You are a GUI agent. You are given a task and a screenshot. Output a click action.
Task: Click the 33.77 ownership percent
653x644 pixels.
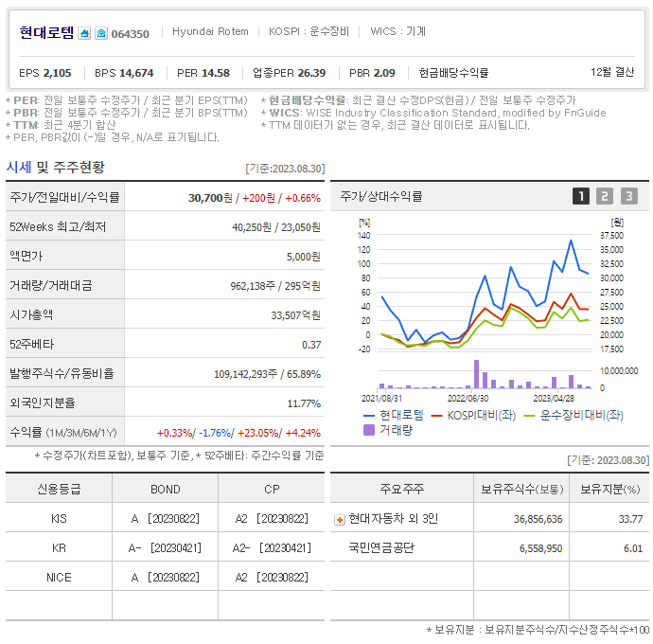pos(630,519)
